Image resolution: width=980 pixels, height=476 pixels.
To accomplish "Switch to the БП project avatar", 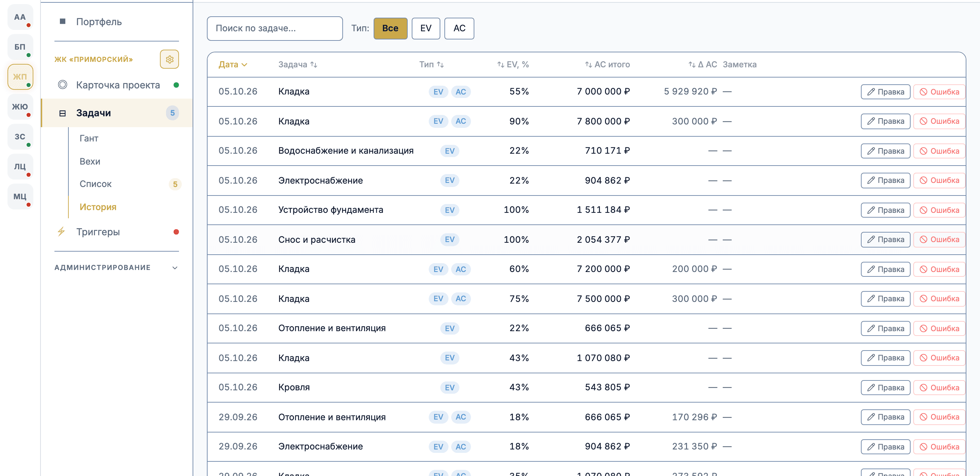I will [x=20, y=47].
